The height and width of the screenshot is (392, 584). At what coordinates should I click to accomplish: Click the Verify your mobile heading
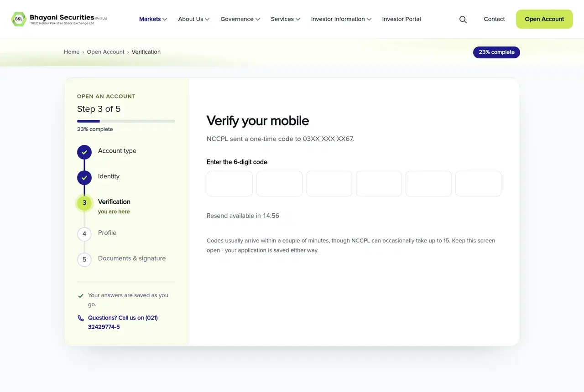click(258, 121)
